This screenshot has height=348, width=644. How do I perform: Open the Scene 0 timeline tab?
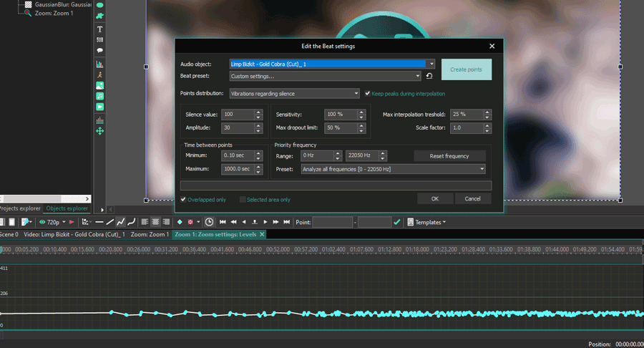click(x=9, y=235)
